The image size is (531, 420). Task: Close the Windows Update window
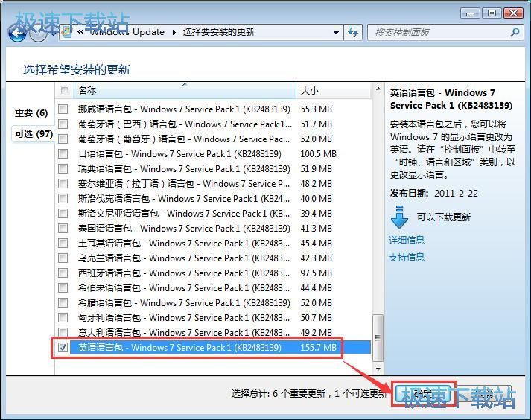pos(514,13)
